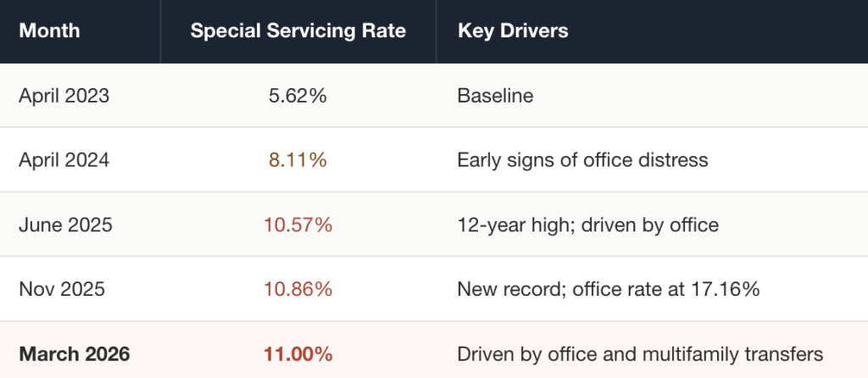
Task: Click the 10.57% rate value
Action: tap(298, 225)
